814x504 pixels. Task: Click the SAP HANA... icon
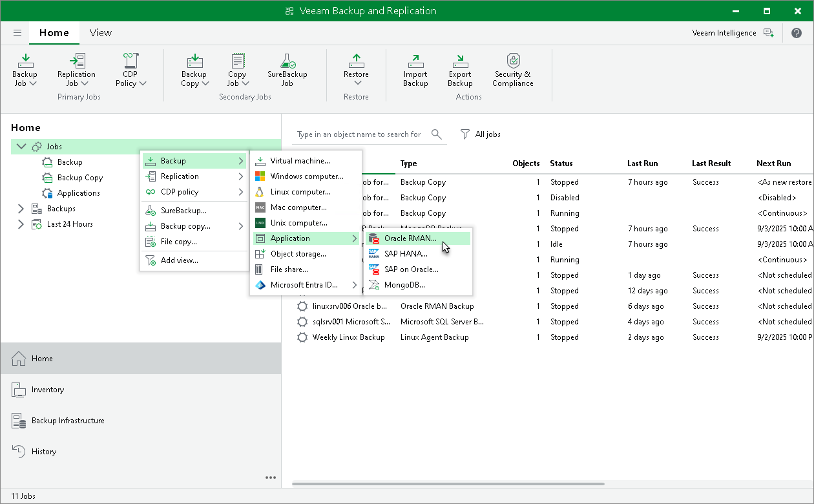(374, 254)
